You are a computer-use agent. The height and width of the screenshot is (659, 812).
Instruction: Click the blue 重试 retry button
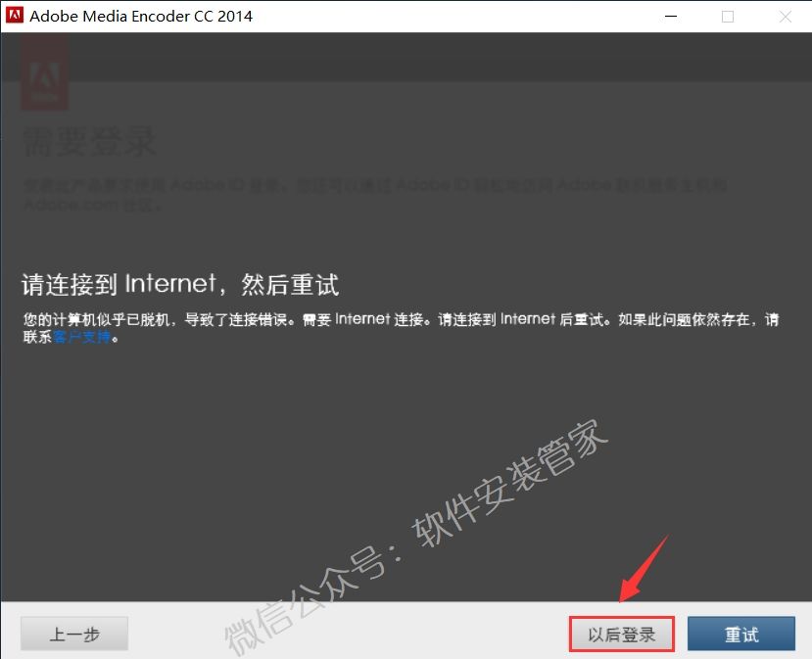pos(741,634)
